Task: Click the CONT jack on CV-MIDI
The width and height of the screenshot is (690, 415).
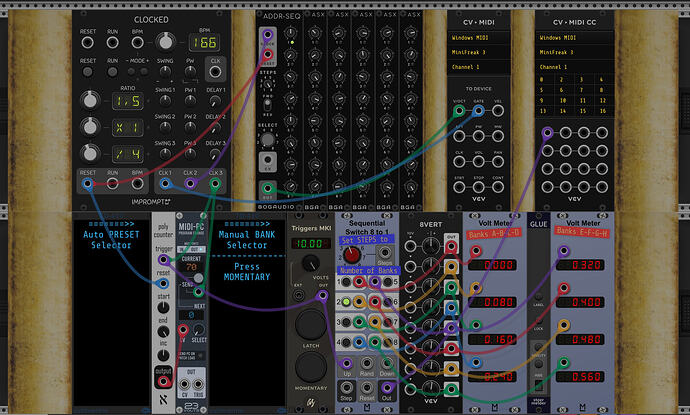Action: pos(498,187)
